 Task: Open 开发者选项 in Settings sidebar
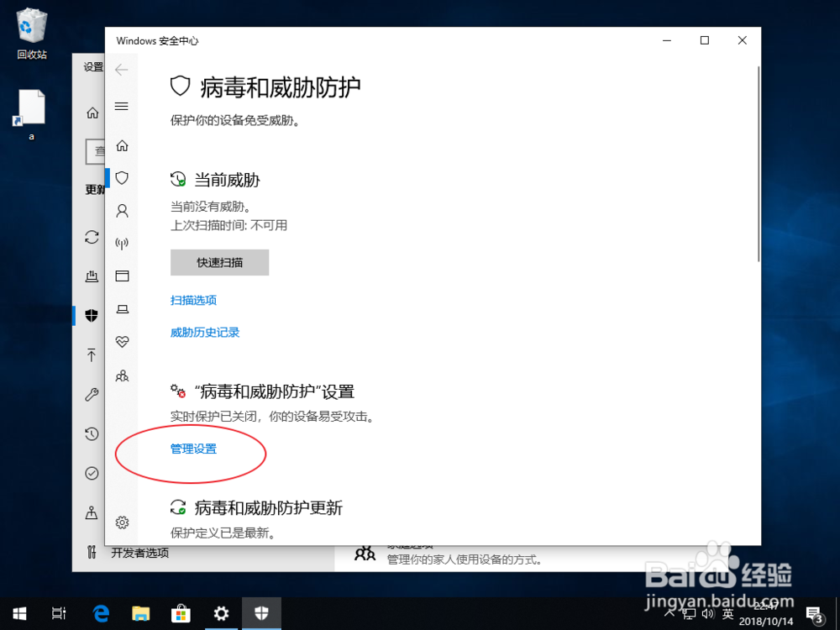139,553
